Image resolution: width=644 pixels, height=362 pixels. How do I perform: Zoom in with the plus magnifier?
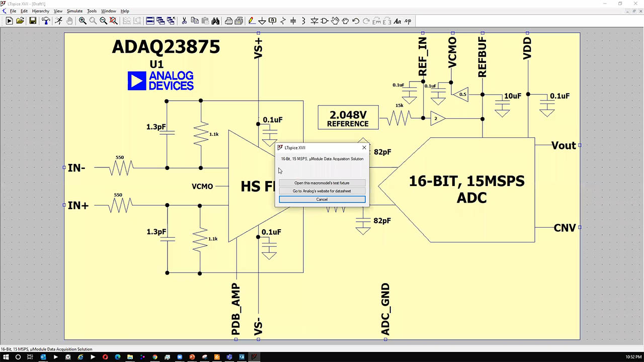83,21
